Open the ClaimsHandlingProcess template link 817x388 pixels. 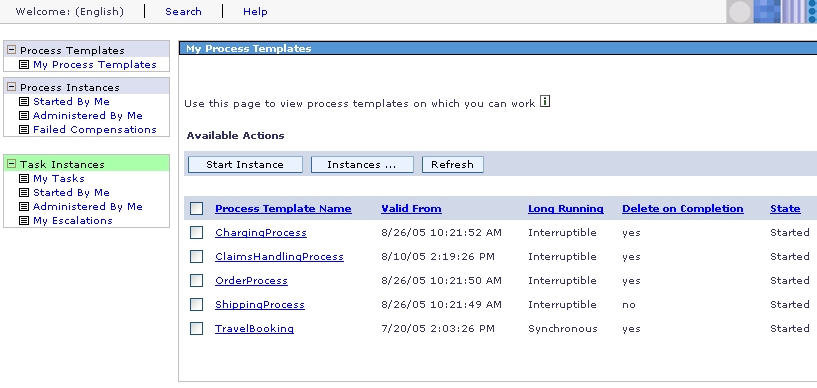click(279, 257)
